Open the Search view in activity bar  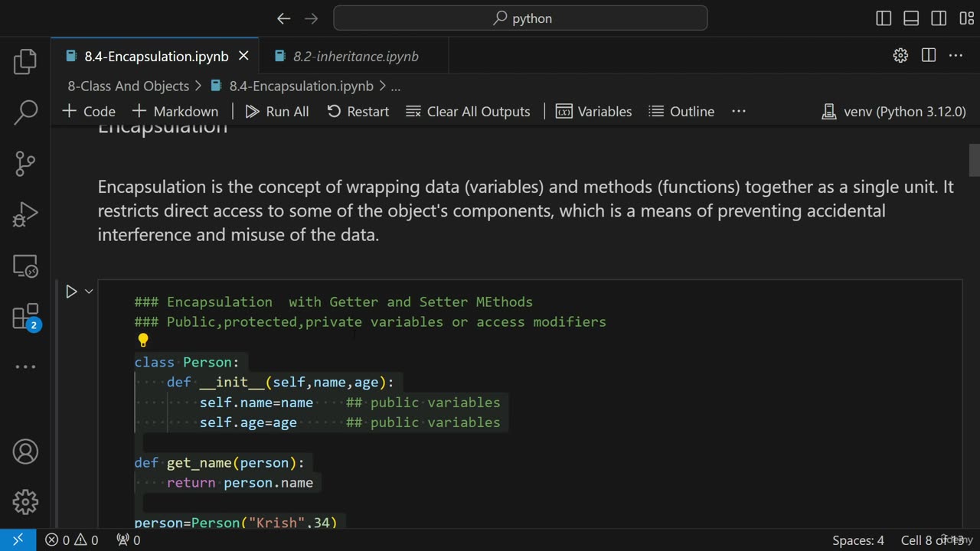tap(25, 112)
